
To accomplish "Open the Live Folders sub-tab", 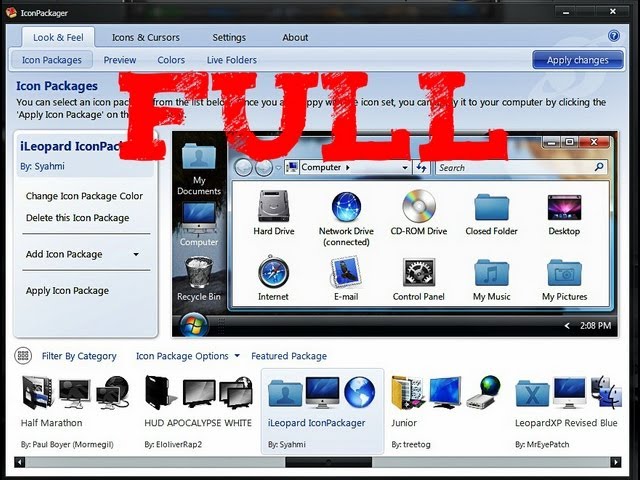I will [231, 60].
